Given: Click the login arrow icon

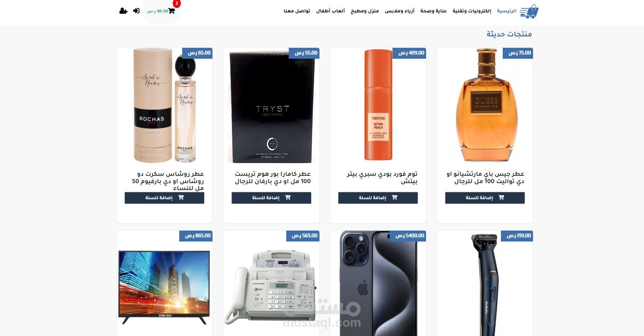Looking at the screenshot, I should point(136,11).
